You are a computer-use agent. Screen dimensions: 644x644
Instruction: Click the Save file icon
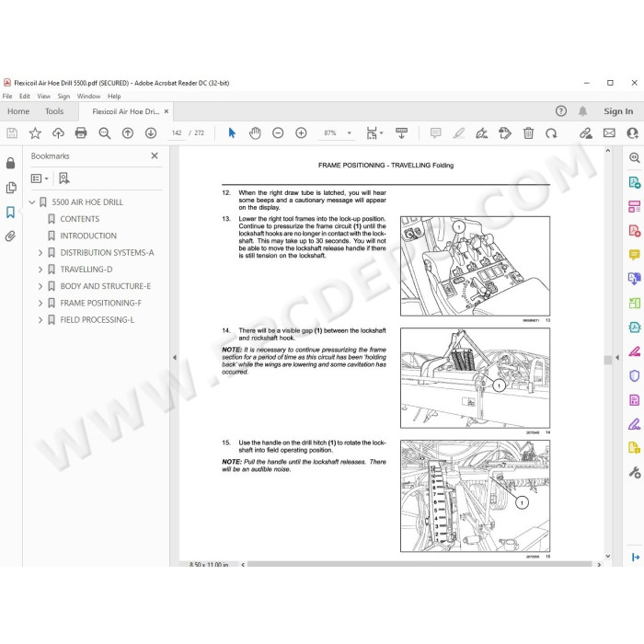[x=12, y=133]
